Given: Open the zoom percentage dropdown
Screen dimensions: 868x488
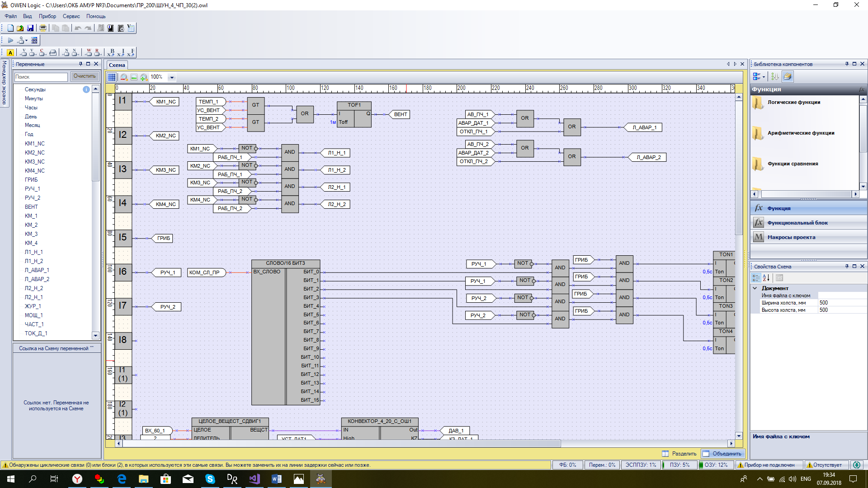Looking at the screenshot, I should coord(172,77).
